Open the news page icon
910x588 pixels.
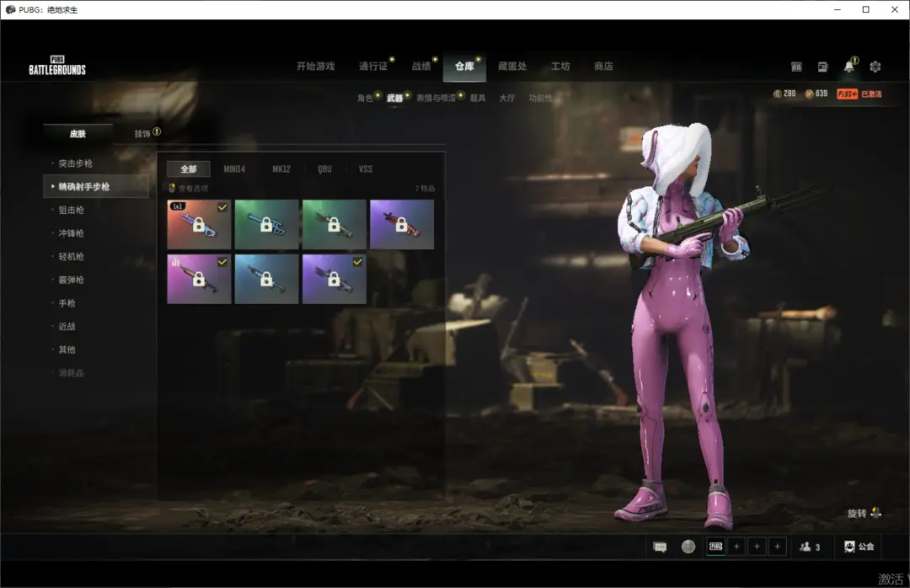tap(823, 67)
